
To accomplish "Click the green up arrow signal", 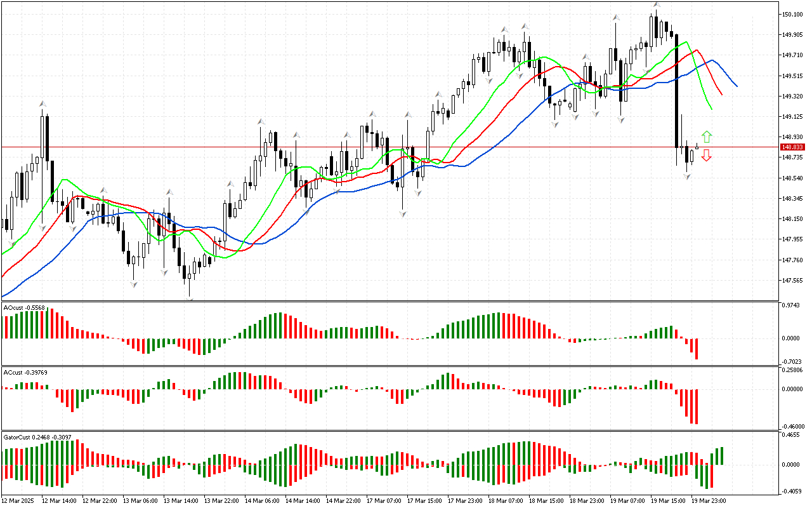I will (707, 137).
